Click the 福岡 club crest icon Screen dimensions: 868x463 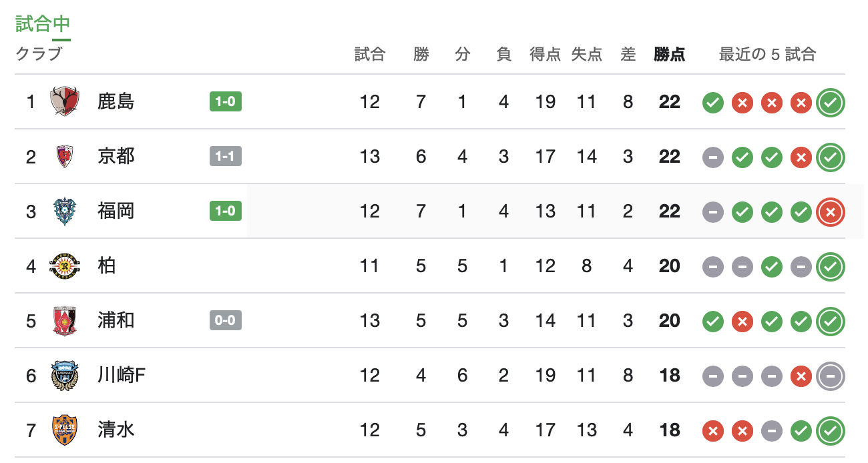(65, 211)
